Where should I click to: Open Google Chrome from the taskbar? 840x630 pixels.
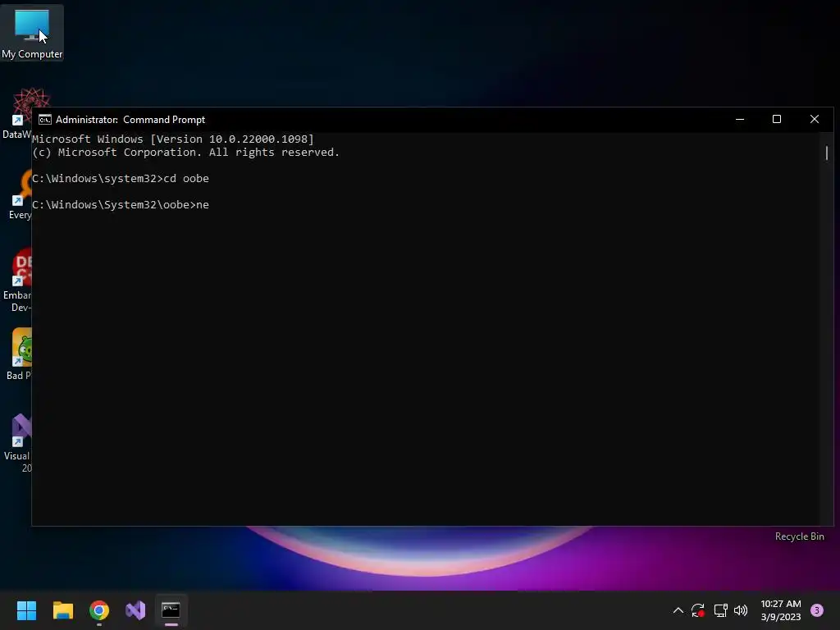[x=99, y=610]
